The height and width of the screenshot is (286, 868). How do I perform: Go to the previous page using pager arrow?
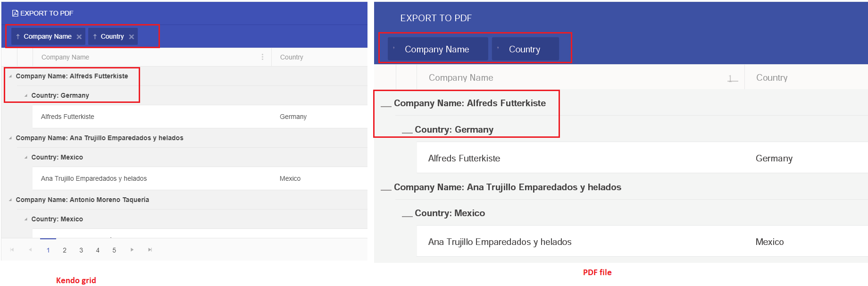coord(30,250)
